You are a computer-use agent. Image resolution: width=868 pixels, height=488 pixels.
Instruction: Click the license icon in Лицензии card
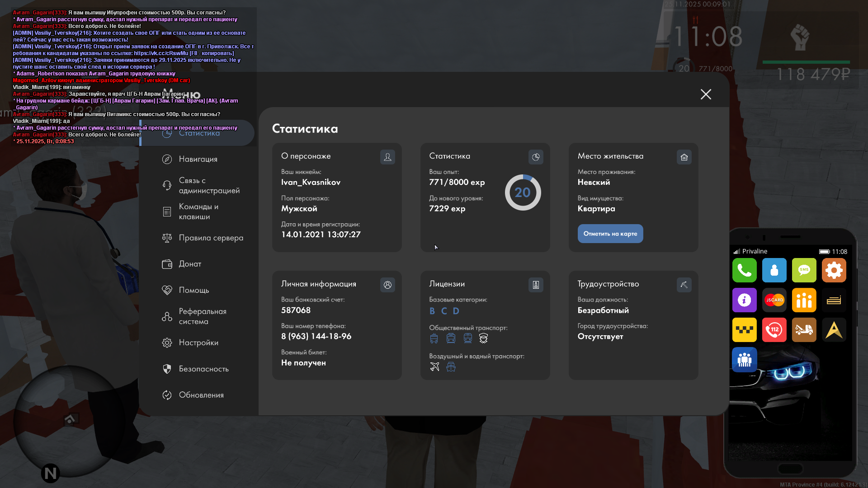[x=535, y=285]
